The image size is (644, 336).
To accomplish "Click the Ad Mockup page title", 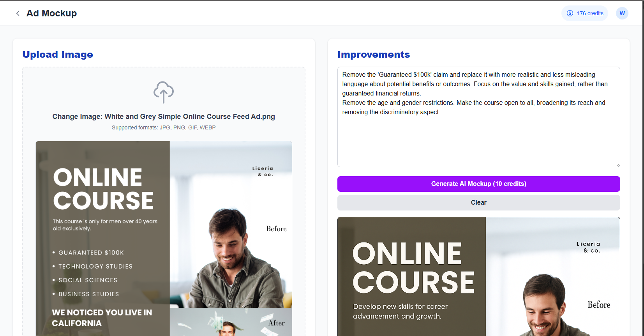I will (51, 13).
